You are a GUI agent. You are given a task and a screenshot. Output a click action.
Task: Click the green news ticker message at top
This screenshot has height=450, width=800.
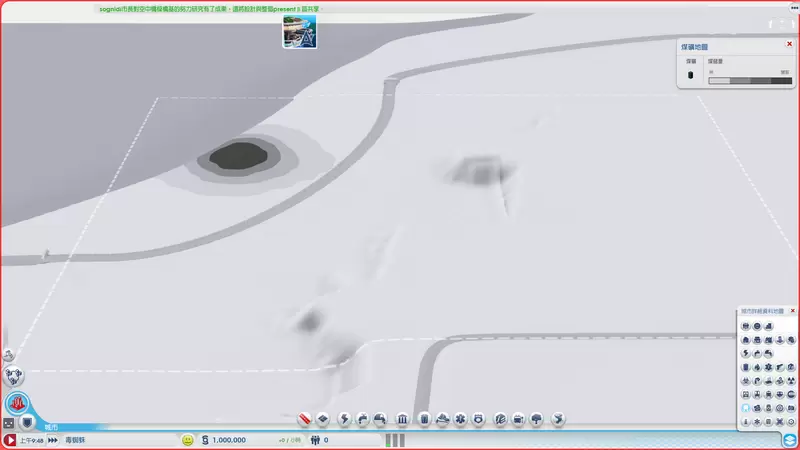click(x=210, y=9)
